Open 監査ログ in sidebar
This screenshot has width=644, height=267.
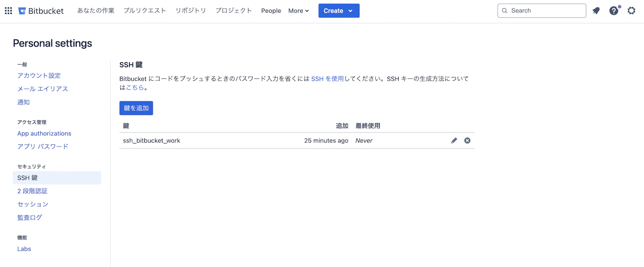click(x=30, y=217)
